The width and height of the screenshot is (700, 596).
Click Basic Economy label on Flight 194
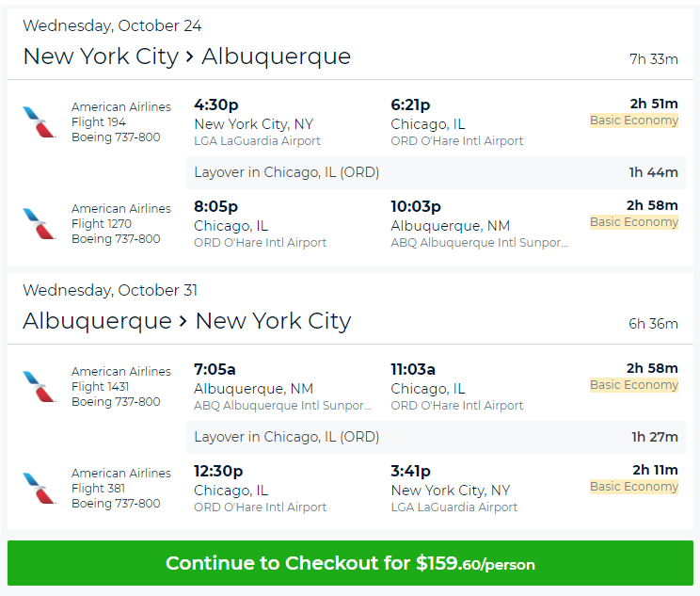pos(633,121)
